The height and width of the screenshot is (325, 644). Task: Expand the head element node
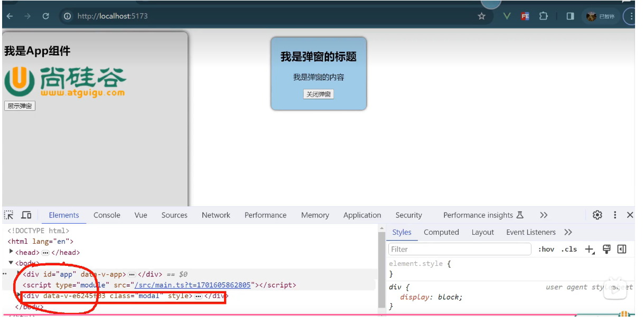[x=12, y=252]
